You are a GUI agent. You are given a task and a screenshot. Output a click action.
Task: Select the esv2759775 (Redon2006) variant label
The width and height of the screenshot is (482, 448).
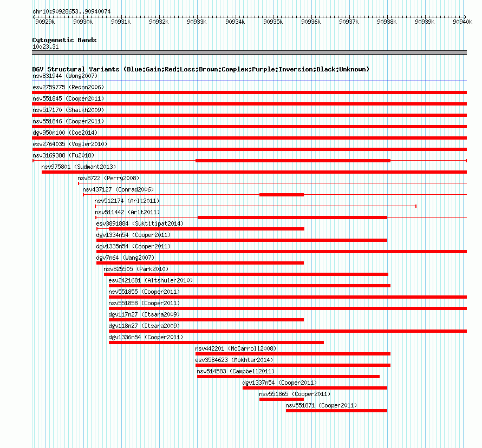click(x=68, y=87)
